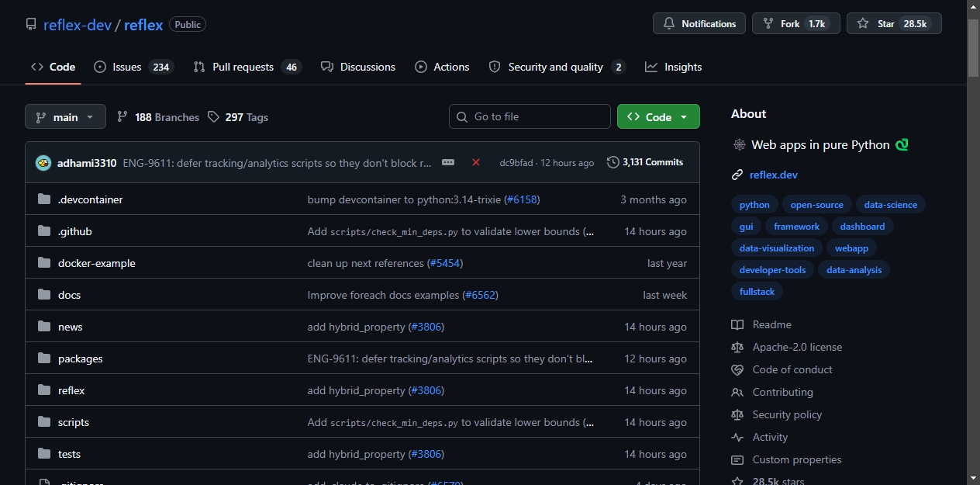
Task: Click the Code of conduct heart icon
Action: (737, 369)
